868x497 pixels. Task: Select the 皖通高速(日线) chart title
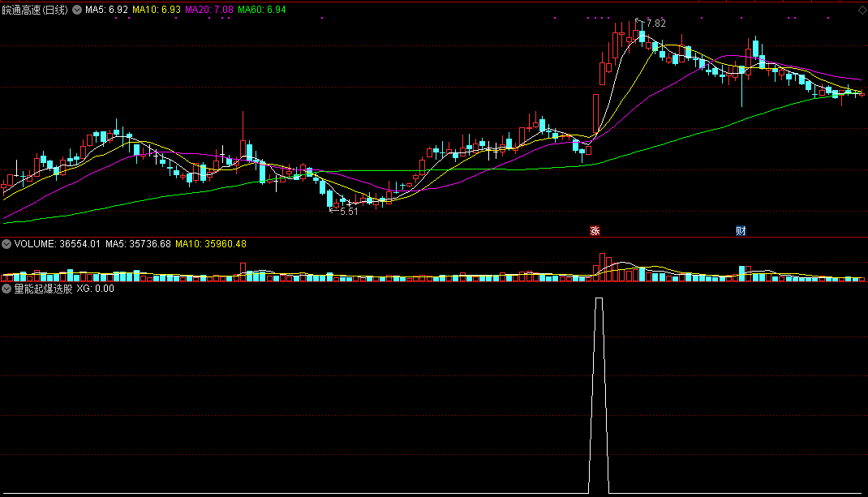pos(35,10)
